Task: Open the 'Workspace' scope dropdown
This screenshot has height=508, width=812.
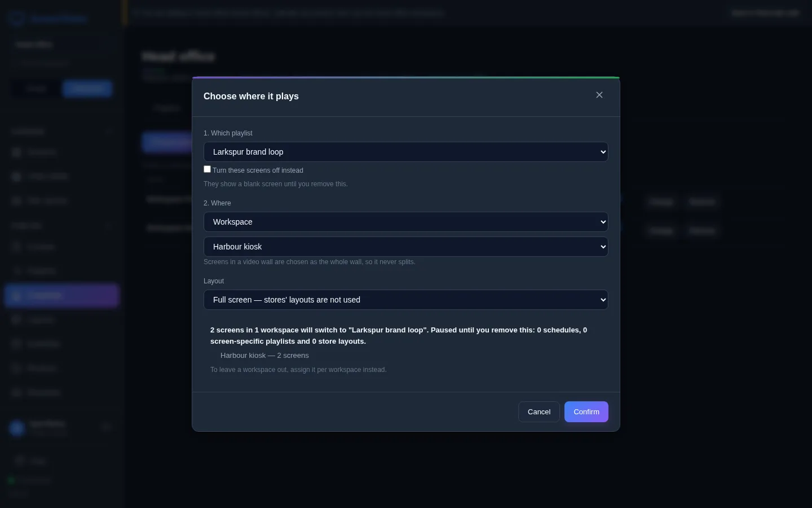Action: click(406, 222)
